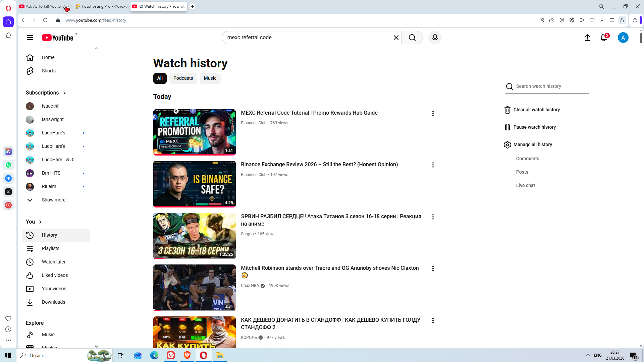Click Clear all watch history
Screen dimensions: 644x362
point(536,110)
